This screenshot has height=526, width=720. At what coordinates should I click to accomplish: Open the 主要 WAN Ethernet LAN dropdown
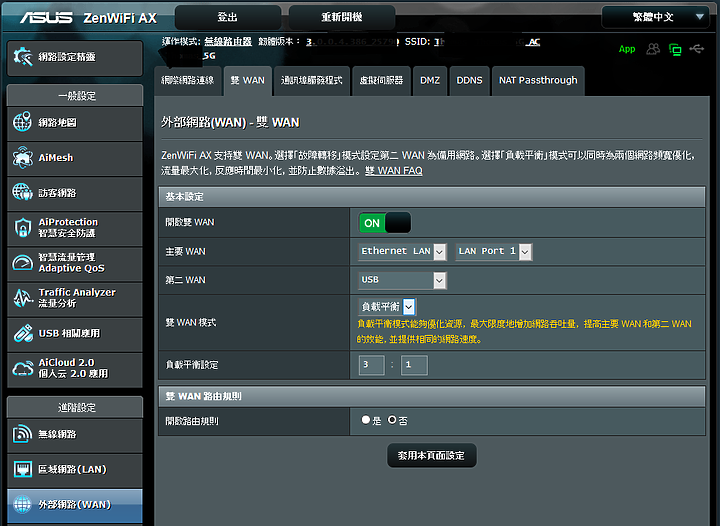point(402,252)
